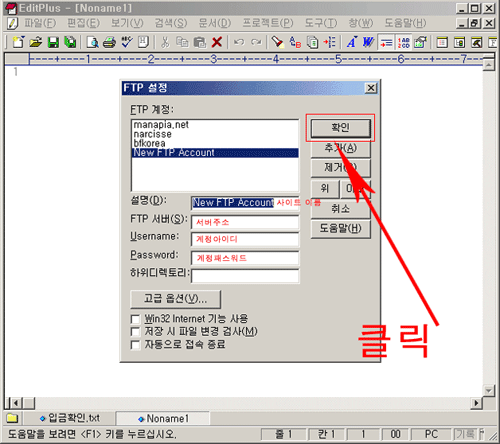The image size is (500, 444).
Task: Tick 자동으로 접속 종료 checkbox
Action: click(135, 345)
